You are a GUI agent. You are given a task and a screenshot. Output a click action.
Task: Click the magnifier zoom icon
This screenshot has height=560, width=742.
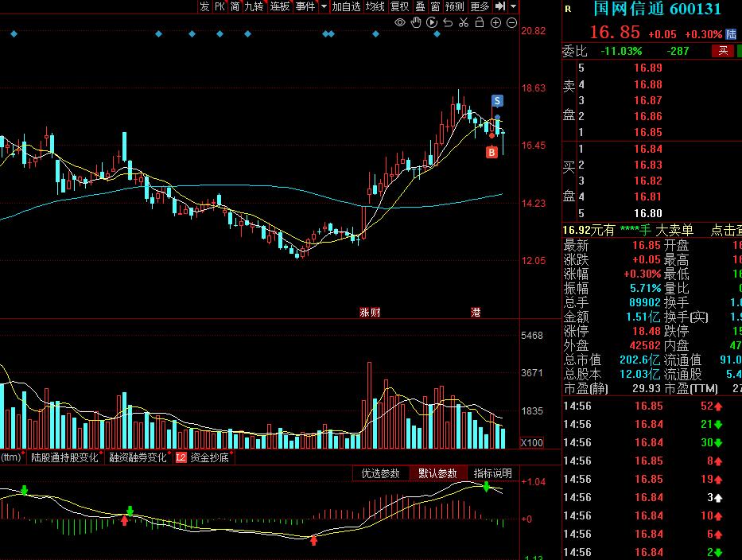point(448,23)
